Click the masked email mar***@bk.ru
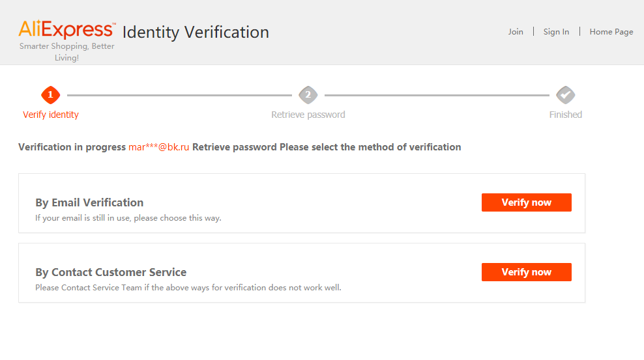 pyautogui.click(x=158, y=147)
